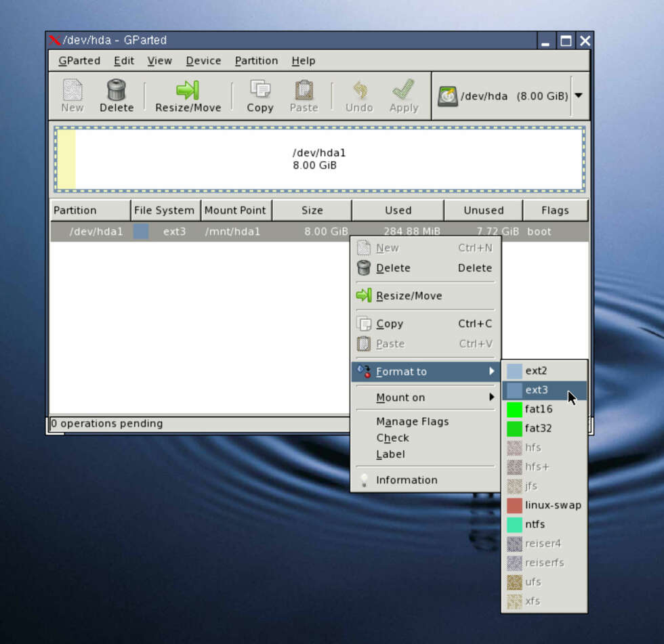Select Mount on in the context menu
The width and height of the screenshot is (664, 644).
[x=426, y=398]
